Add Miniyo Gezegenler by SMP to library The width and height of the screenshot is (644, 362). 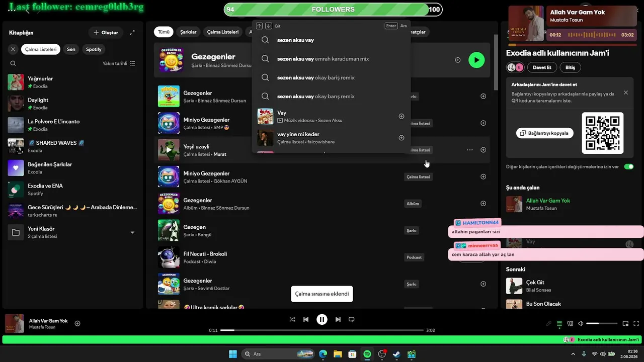pyautogui.click(x=484, y=123)
